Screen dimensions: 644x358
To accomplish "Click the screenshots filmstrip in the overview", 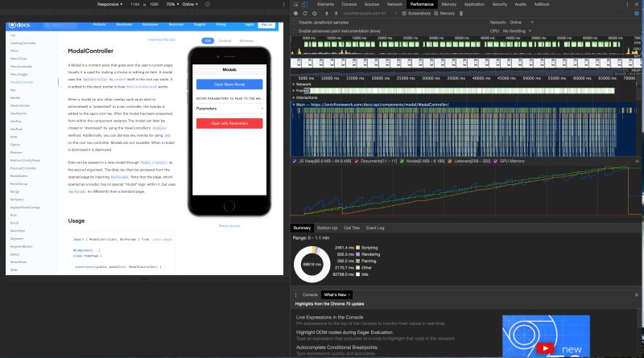I will pos(466,63).
